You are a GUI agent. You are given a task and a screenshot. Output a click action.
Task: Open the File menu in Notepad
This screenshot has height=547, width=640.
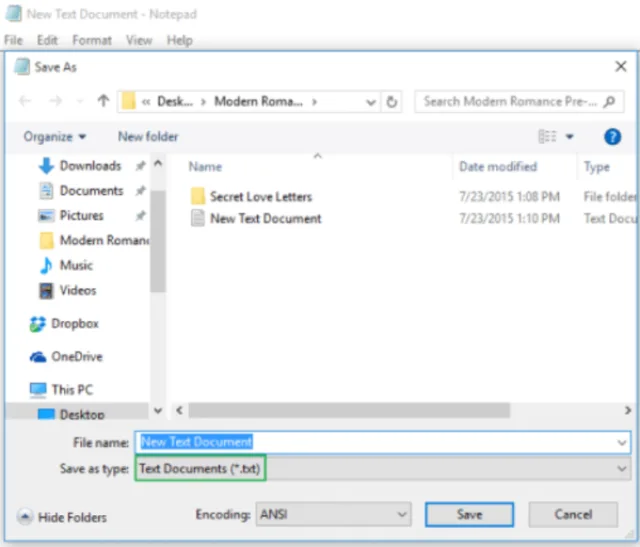pos(13,40)
